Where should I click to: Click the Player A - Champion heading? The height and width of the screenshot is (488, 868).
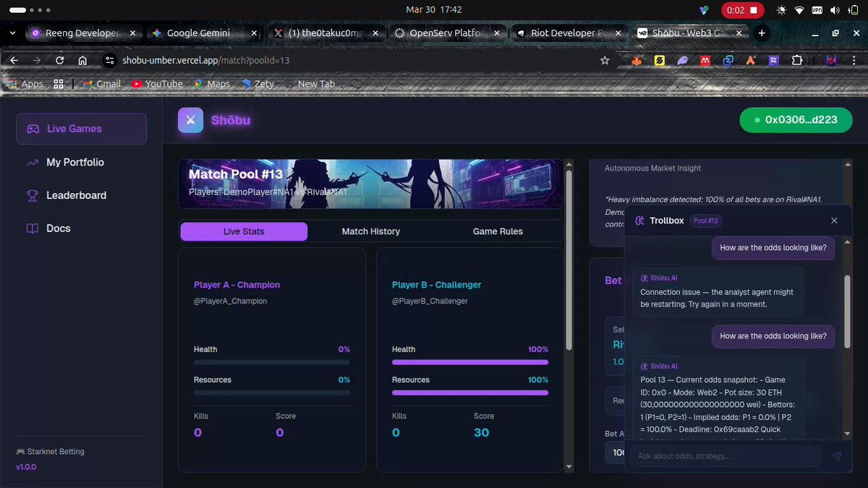coord(237,285)
